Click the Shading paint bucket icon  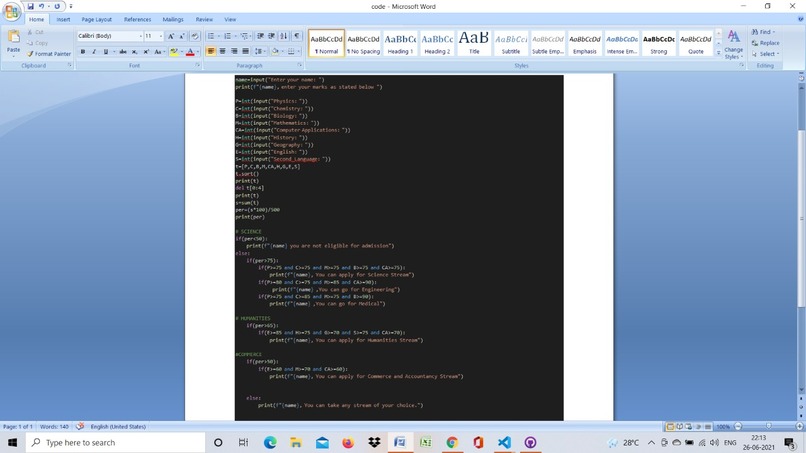pos(274,51)
